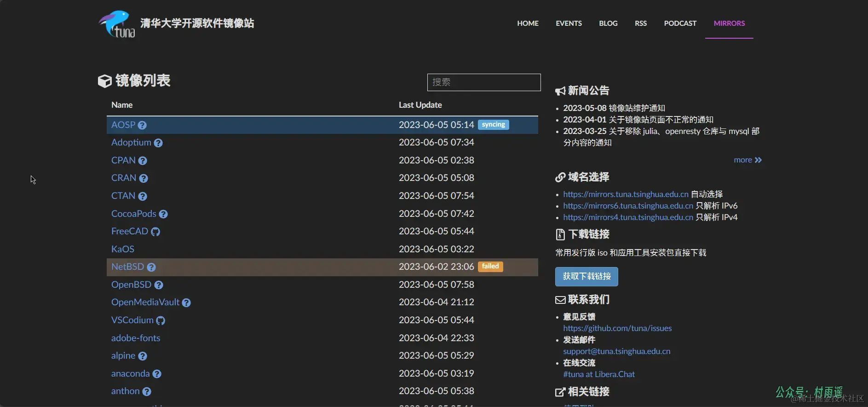Click envelope icon beside 联系我们
Image resolution: width=868 pixels, height=407 pixels.
[560, 300]
